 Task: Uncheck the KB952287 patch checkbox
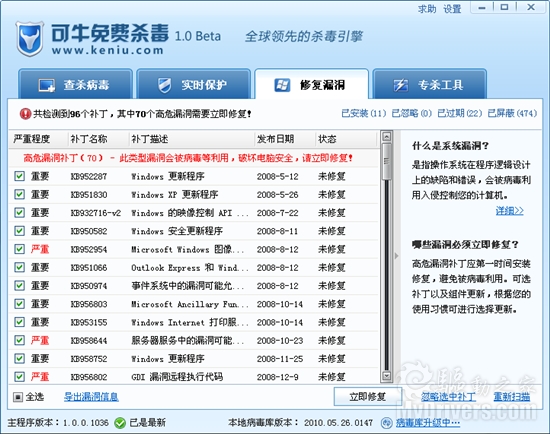click(19, 176)
